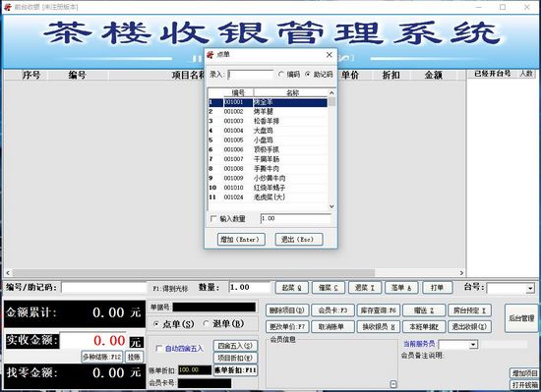
Task: Select row 001009 小炒黄牛肉
Action: (x=268, y=178)
